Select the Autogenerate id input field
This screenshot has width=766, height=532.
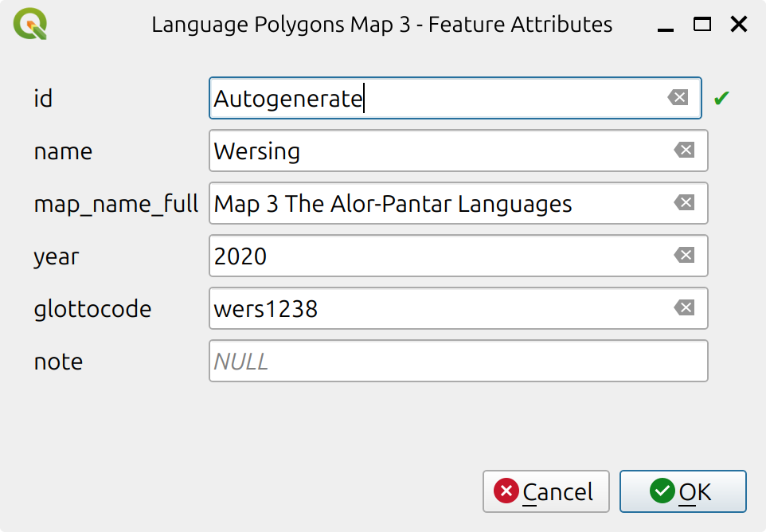(438, 97)
